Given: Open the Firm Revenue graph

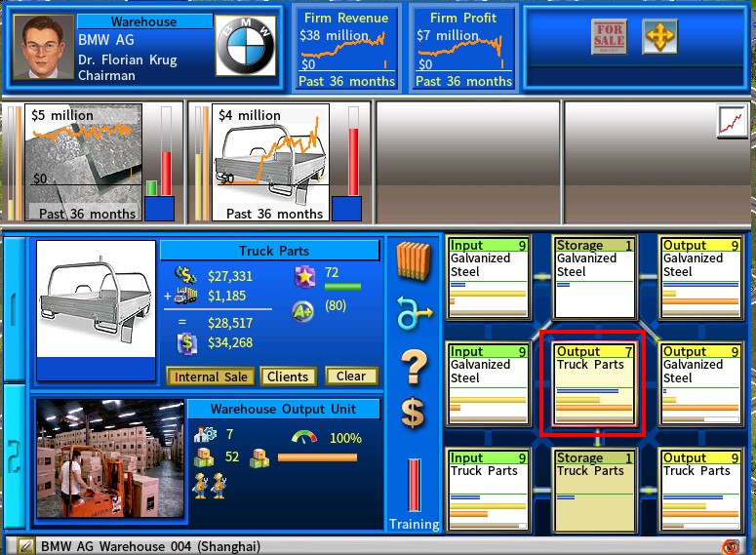Looking at the screenshot, I should 346,48.
